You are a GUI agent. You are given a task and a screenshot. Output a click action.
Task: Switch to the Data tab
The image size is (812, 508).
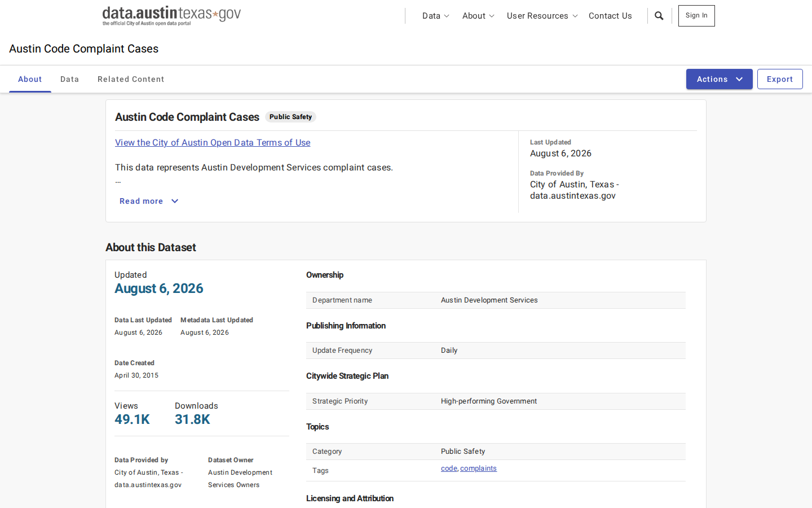[x=69, y=79]
